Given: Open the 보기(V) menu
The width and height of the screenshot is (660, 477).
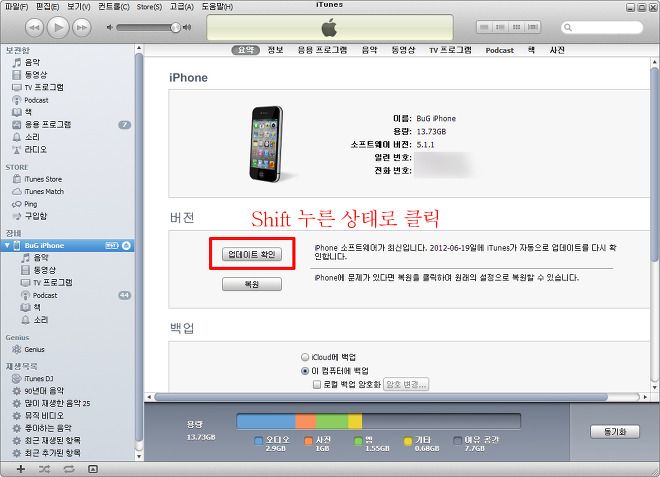Looking at the screenshot, I should coord(79,6).
